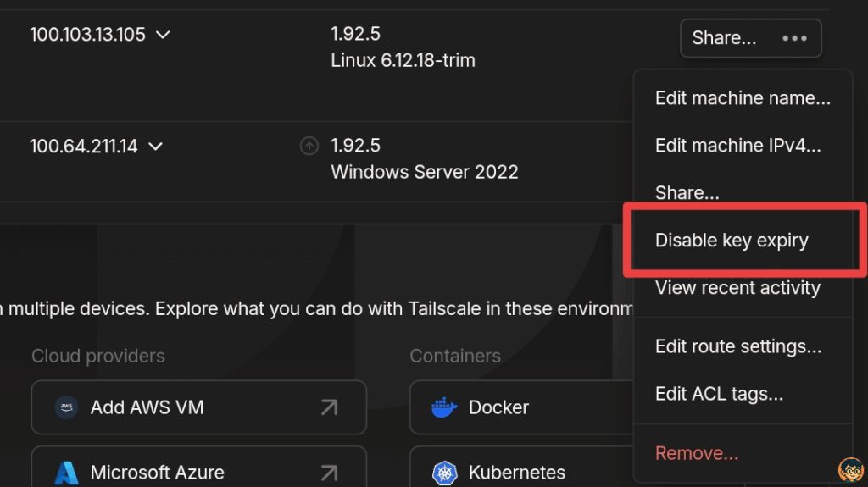The image size is (868, 487).
Task: Choose Edit ACL tags... from the menu
Action: (x=719, y=394)
